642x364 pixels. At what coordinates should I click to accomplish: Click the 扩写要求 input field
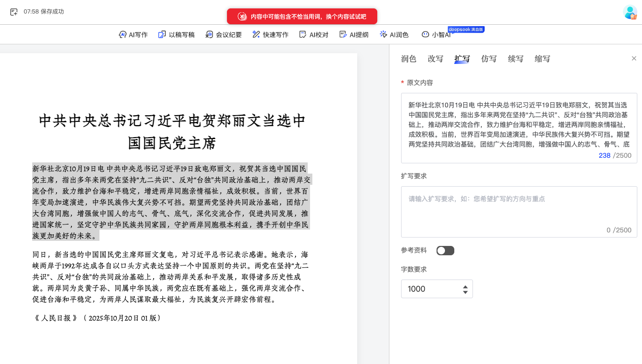pyautogui.click(x=519, y=212)
